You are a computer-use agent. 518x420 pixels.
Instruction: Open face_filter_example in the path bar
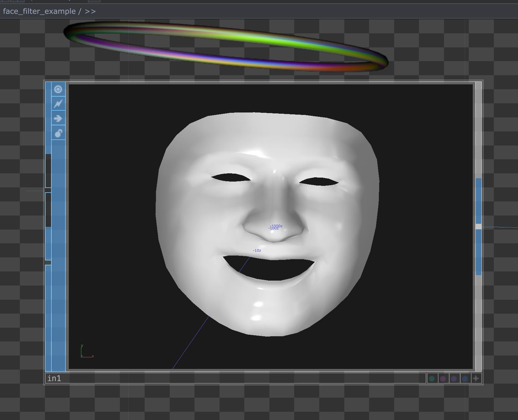point(39,11)
